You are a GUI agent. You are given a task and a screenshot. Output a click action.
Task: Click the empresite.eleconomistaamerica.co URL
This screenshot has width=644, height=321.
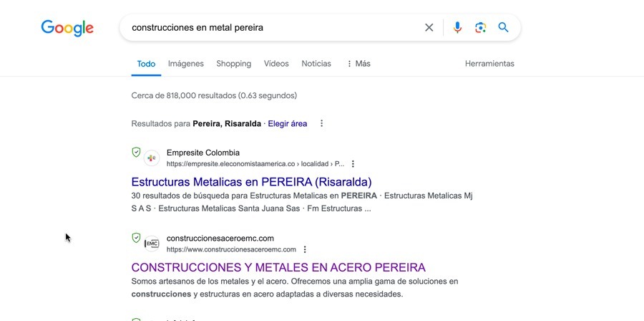click(255, 164)
